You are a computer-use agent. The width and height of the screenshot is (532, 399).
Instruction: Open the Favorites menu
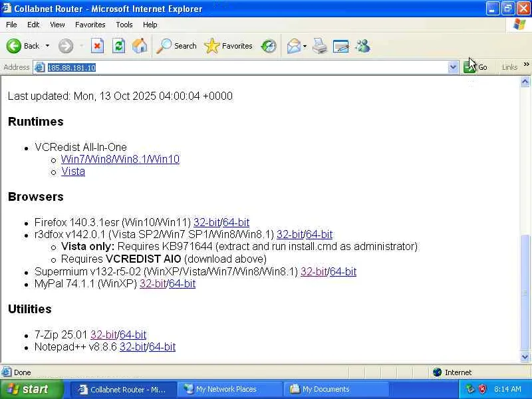coord(90,25)
